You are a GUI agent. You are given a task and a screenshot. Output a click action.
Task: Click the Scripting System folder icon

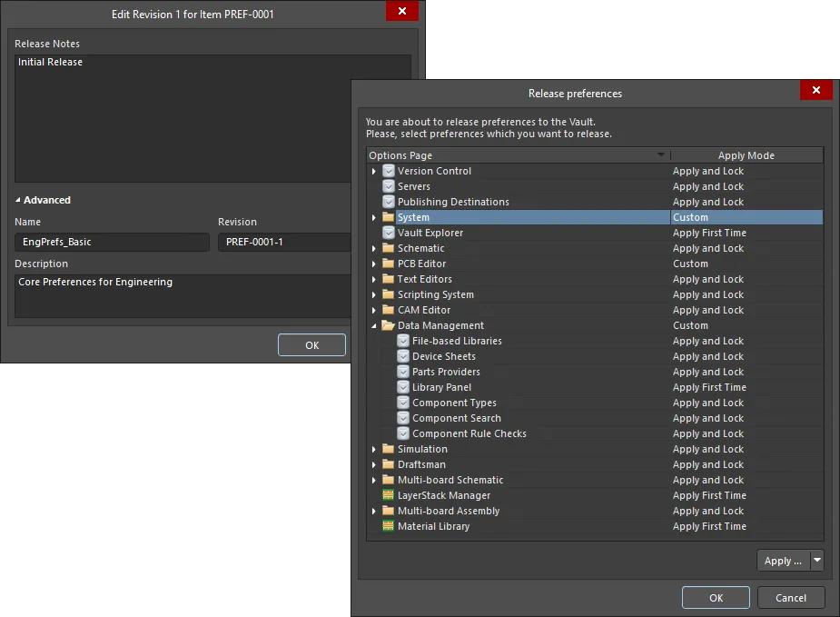coord(389,294)
